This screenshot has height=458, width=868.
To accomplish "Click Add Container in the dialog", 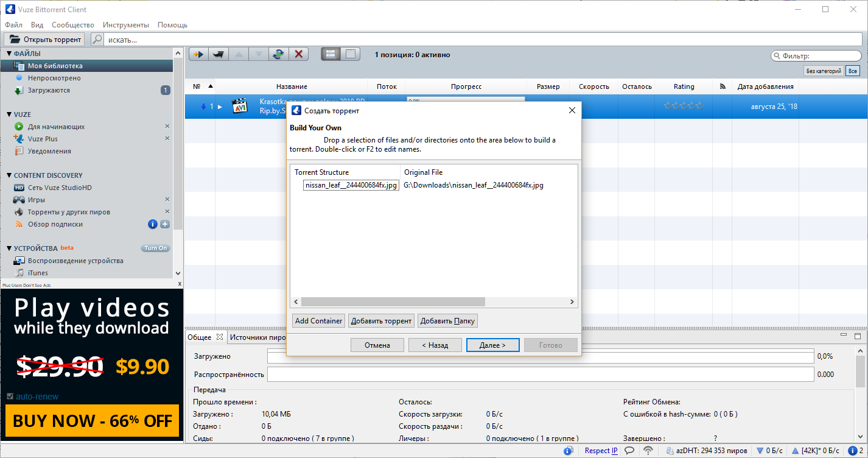I will [318, 321].
